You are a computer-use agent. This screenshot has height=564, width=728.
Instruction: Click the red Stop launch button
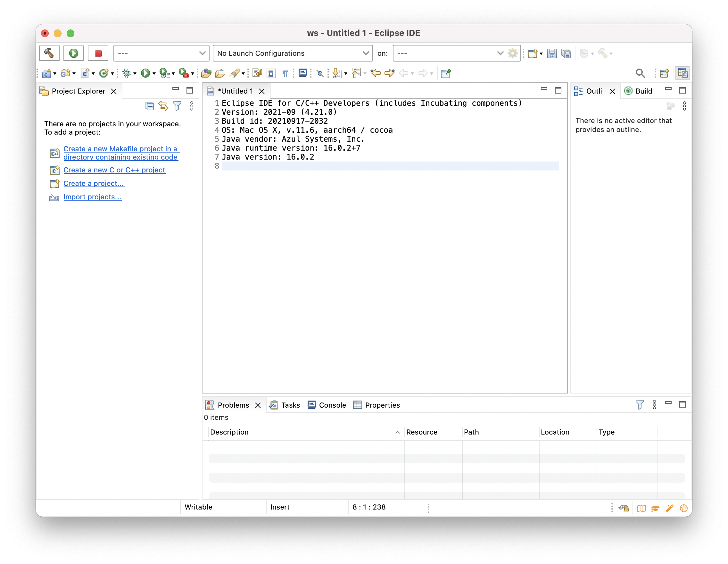click(x=98, y=53)
